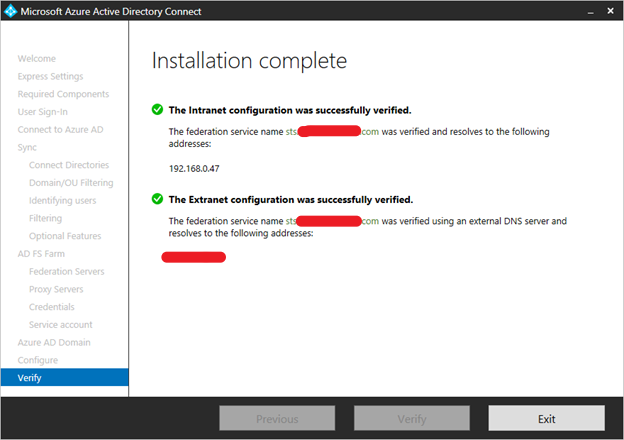The image size is (624, 440).
Task: Minimize the Azure AD Connect window
Action: click(591, 12)
